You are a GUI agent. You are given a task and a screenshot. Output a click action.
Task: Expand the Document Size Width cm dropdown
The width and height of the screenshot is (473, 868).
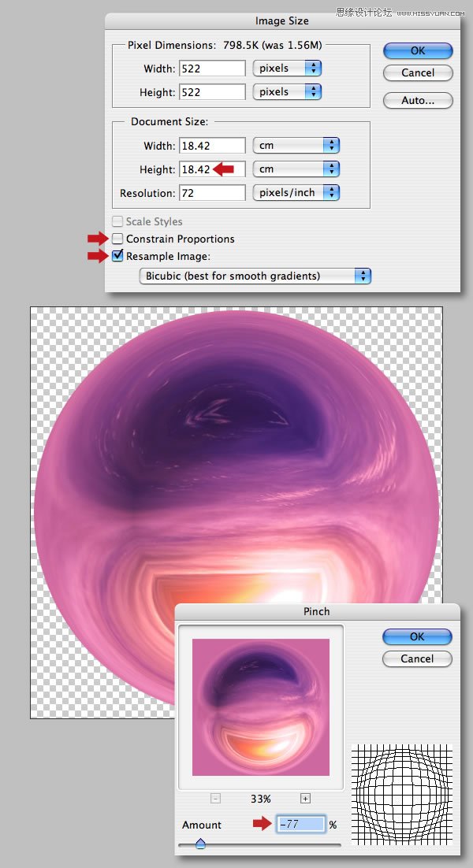296,146
